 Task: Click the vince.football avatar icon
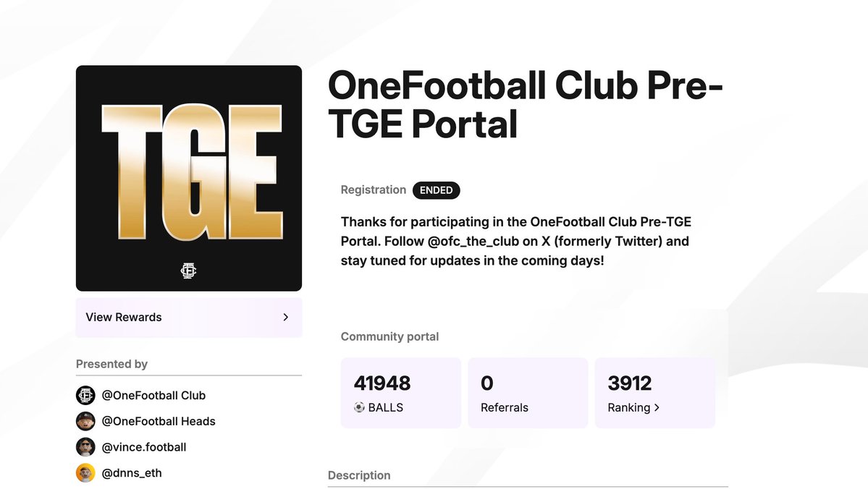point(85,447)
